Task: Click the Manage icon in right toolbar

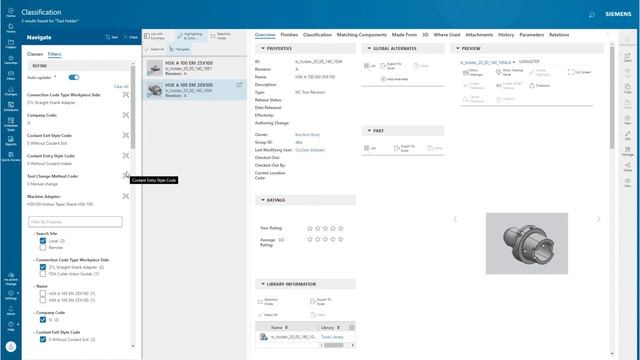Action: click(x=627, y=151)
